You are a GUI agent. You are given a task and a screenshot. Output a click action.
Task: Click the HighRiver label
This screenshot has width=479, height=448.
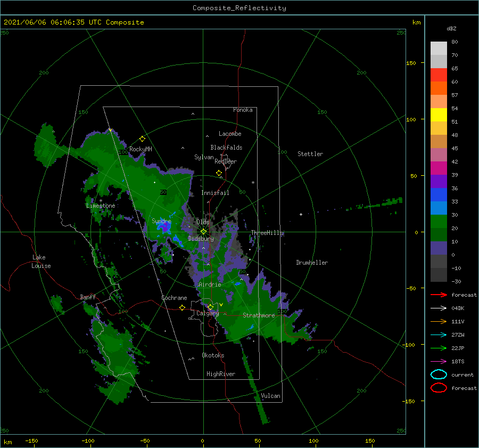221,374
